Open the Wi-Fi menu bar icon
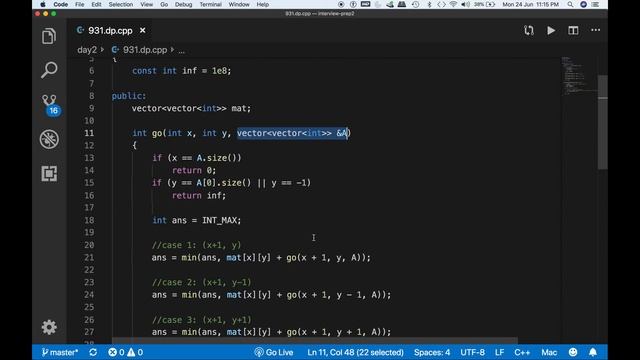 pos(453,4)
